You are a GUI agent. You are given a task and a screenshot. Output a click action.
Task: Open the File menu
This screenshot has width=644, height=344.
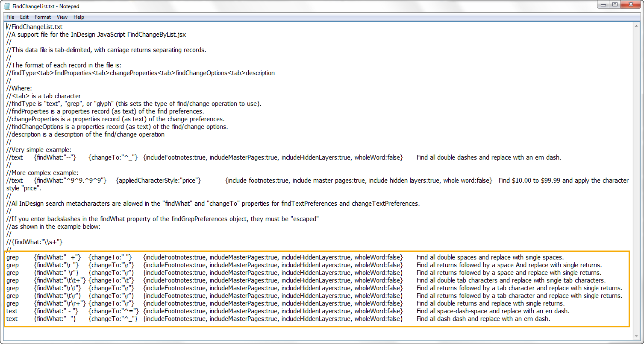pyautogui.click(x=10, y=17)
